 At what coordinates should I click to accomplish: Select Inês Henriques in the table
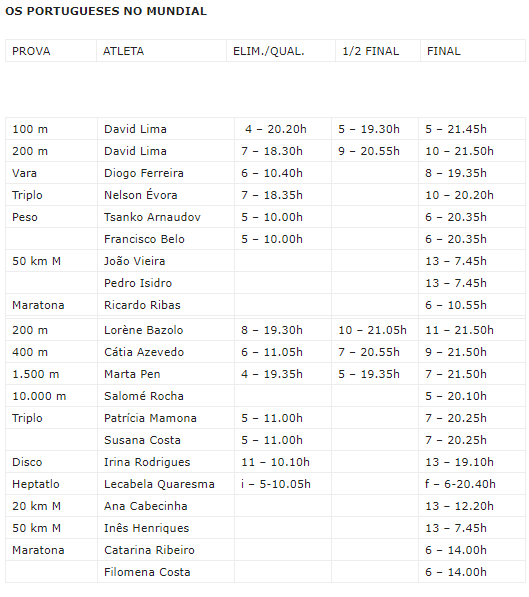(x=166, y=528)
